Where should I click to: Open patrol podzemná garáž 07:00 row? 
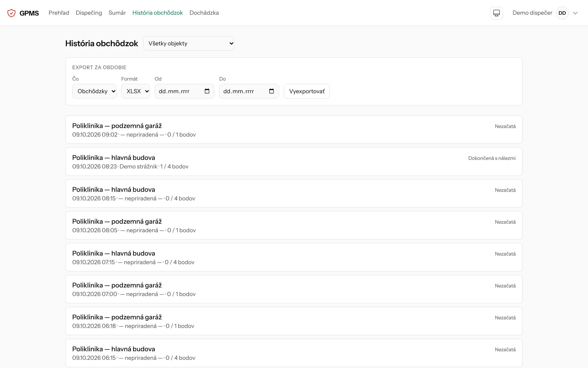(x=294, y=289)
